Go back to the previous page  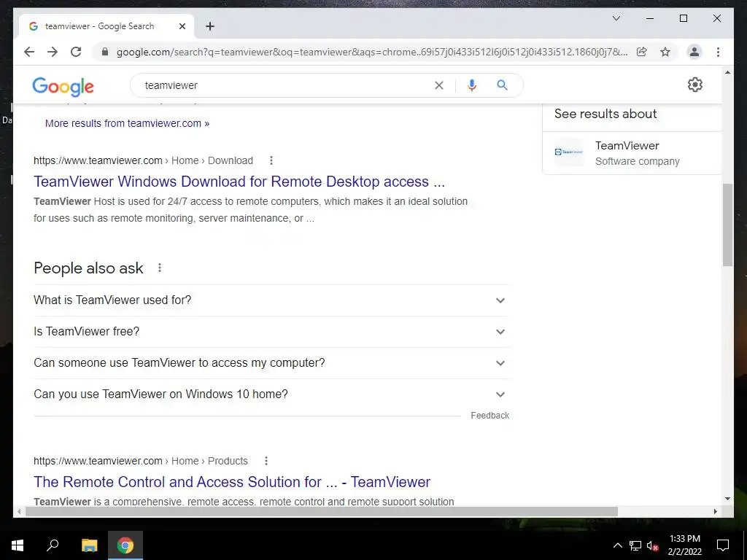(x=29, y=52)
